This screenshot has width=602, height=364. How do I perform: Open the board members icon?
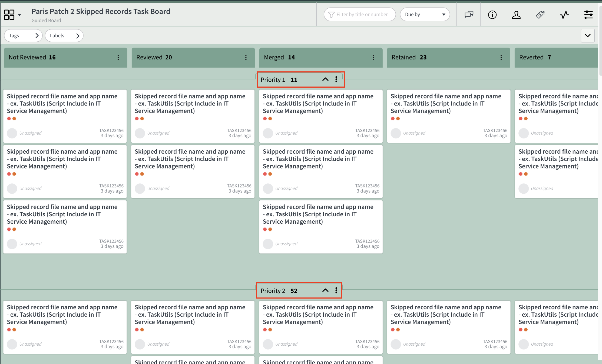[x=516, y=15]
